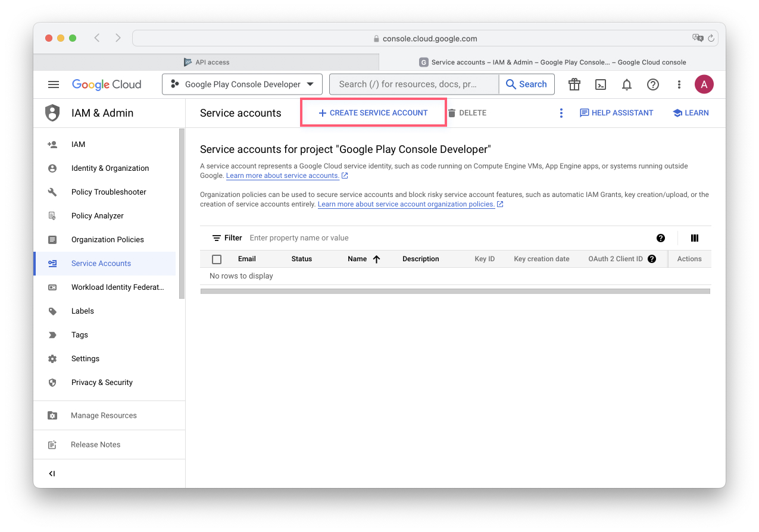The width and height of the screenshot is (759, 532).
Task: Click the browser back arrow
Action: [97, 38]
